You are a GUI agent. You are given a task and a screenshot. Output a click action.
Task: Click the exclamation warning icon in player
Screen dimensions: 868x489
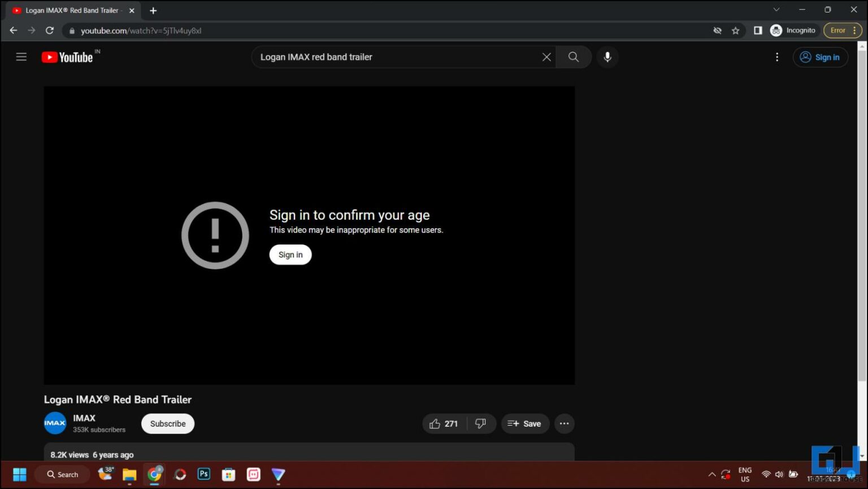215,235
